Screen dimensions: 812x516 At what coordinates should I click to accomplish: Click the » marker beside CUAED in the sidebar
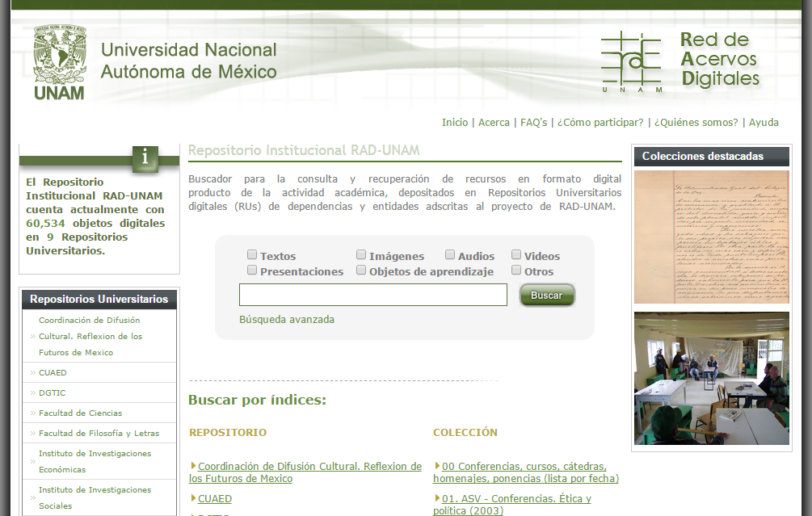tap(33, 372)
